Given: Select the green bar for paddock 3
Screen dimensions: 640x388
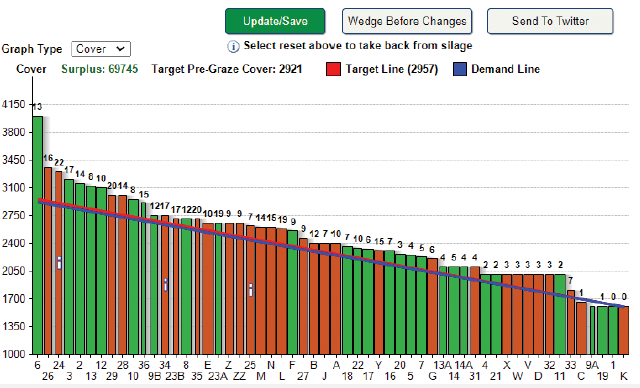Looking at the screenshot, I should pos(69,266).
